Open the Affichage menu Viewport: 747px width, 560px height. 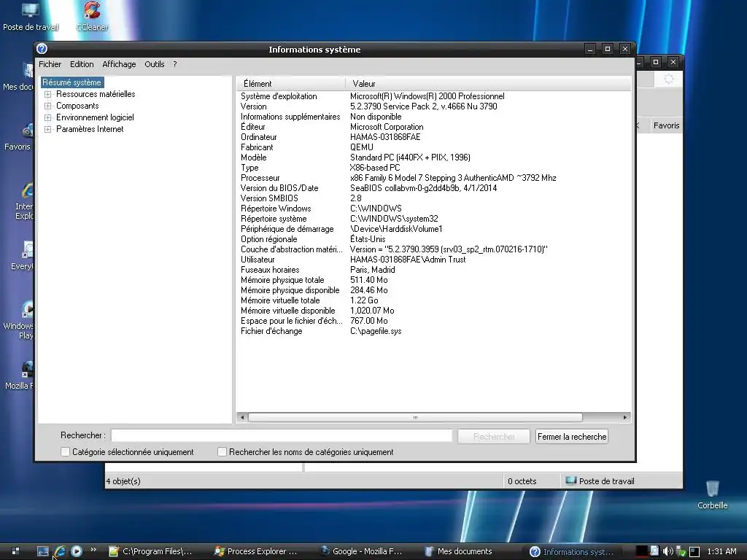point(119,64)
